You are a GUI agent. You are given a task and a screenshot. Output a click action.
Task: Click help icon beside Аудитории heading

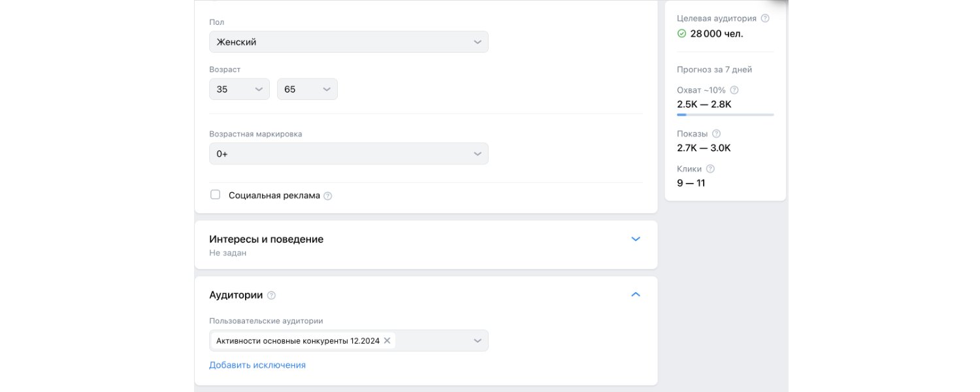(x=272, y=295)
